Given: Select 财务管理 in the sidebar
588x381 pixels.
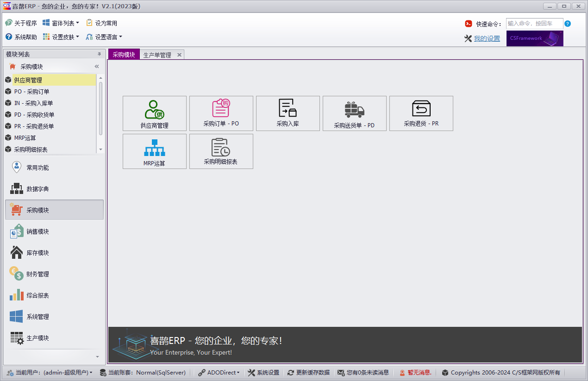Looking at the screenshot, I should point(54,274).
